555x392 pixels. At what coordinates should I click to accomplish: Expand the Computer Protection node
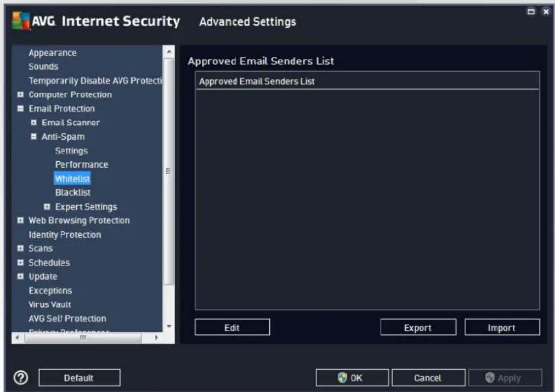click(20, 94)
